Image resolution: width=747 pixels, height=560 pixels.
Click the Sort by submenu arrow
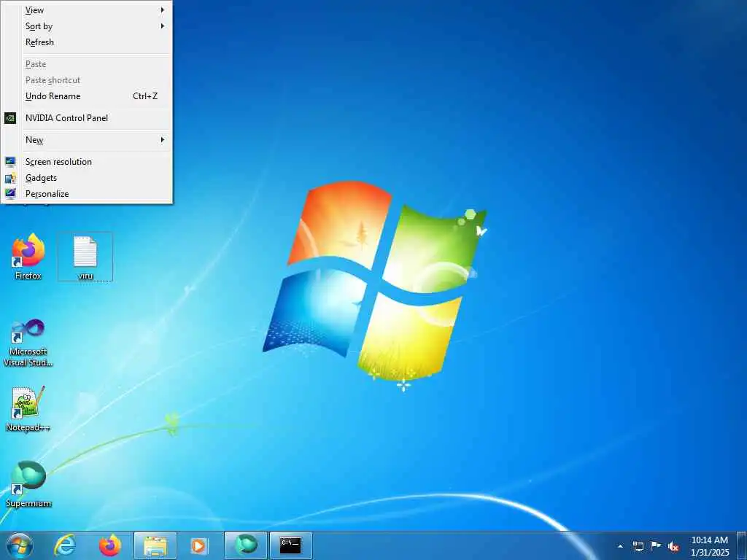coord(163,26)
